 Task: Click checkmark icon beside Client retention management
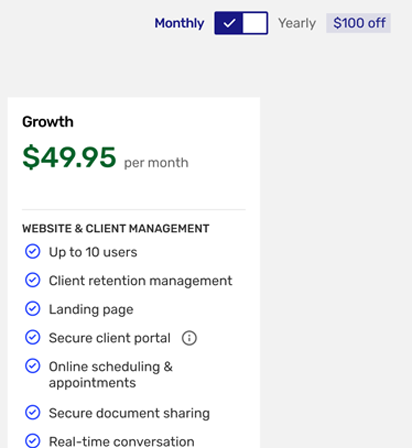(x=33, y=280)
